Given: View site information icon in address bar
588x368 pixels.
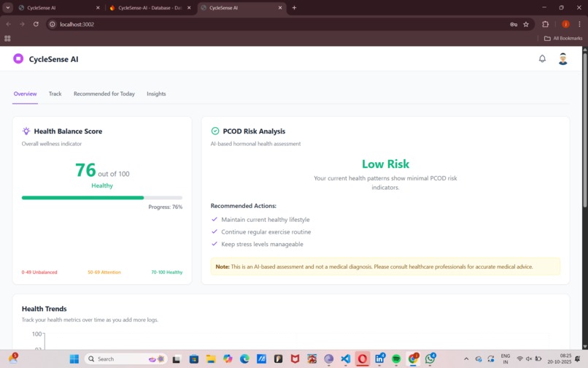Looking at the screenshot, I should (x=53, y=24).
